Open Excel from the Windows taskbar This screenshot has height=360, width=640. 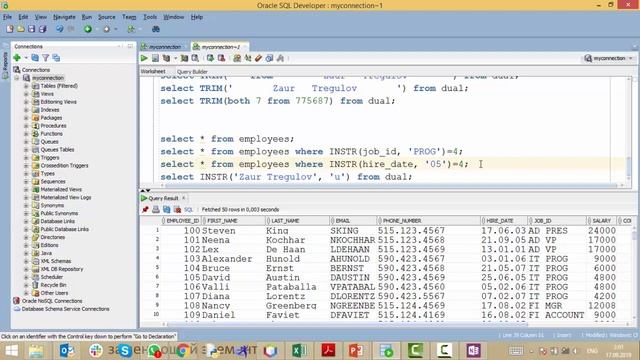tap(299, 351)
